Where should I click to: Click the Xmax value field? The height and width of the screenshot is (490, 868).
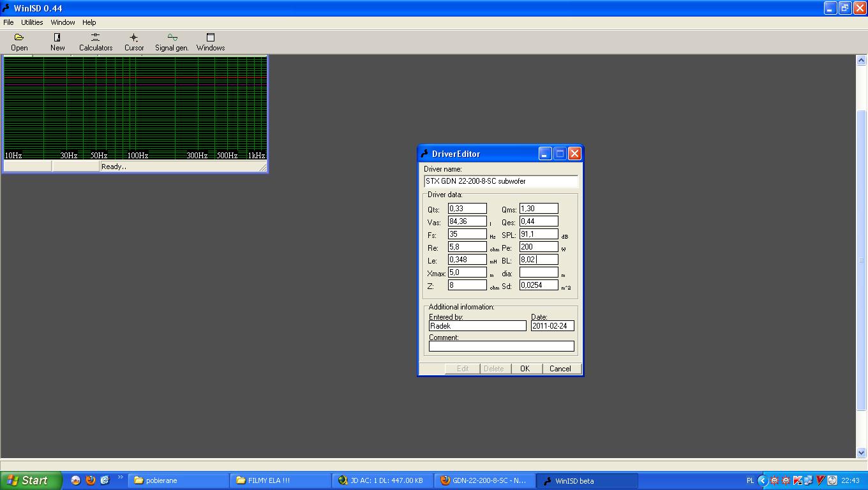[467, 272]
